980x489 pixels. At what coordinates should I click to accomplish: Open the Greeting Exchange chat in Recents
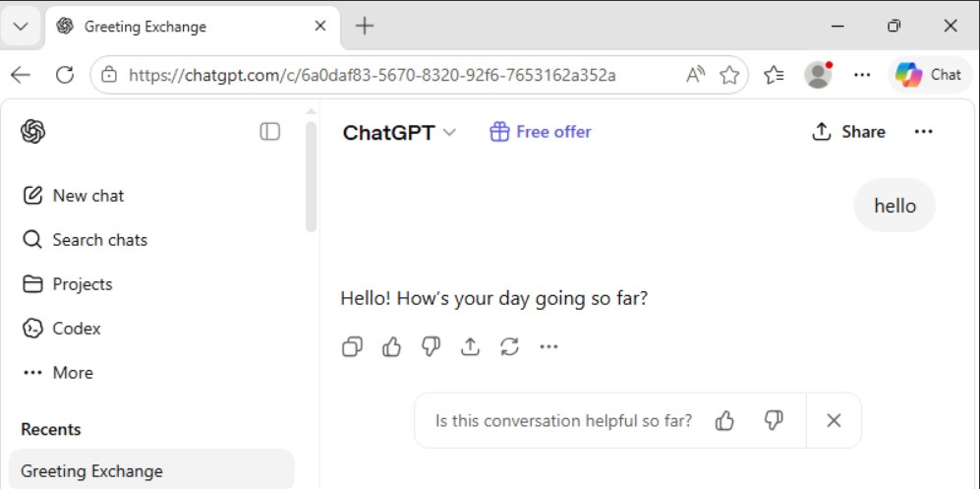pyautogui.click(x=151, y=471)
